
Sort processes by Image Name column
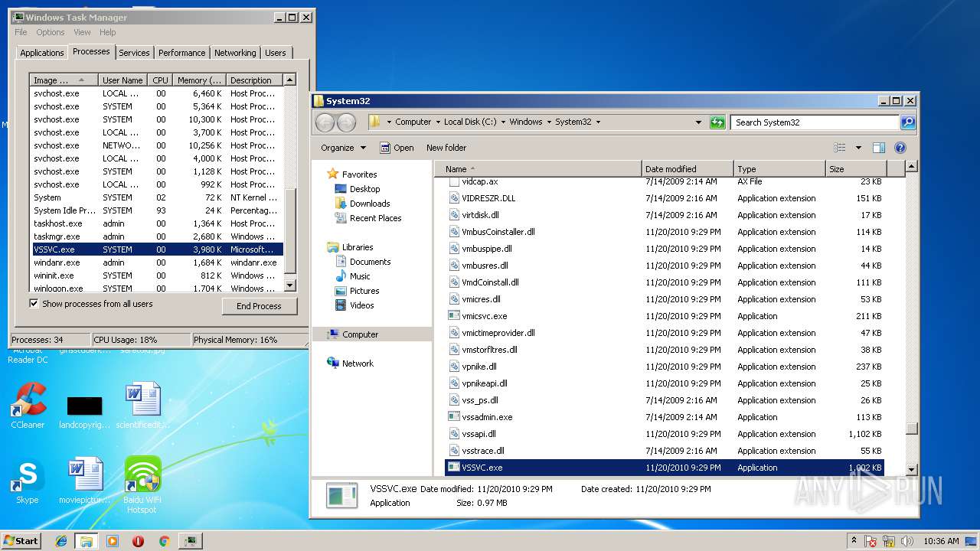[x=64, y=80]
